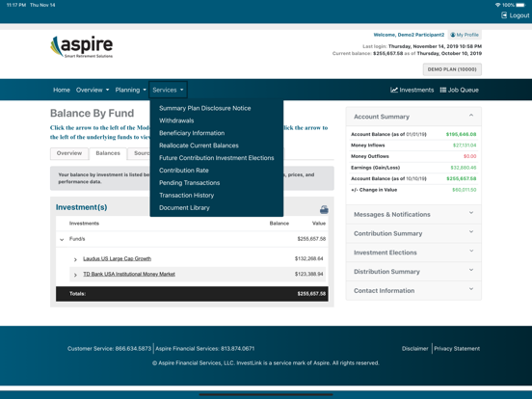Screen dimensions: 532x399
Task: Click the Value column header
Action: coord(319,224)
